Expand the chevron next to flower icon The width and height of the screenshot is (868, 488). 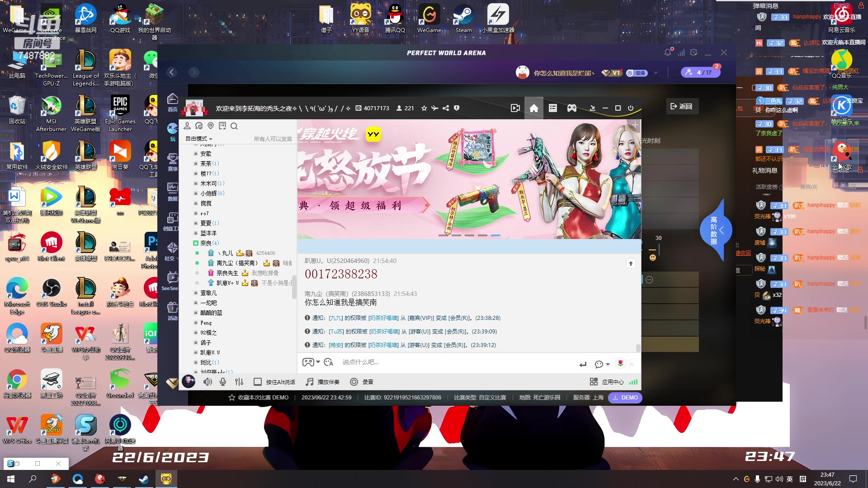632,364
